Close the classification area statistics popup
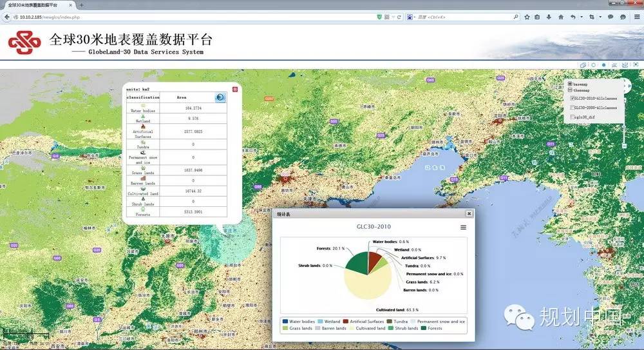The width and height of the screenshot is (644, 350). pyautogui.click(x=235, y=89)
